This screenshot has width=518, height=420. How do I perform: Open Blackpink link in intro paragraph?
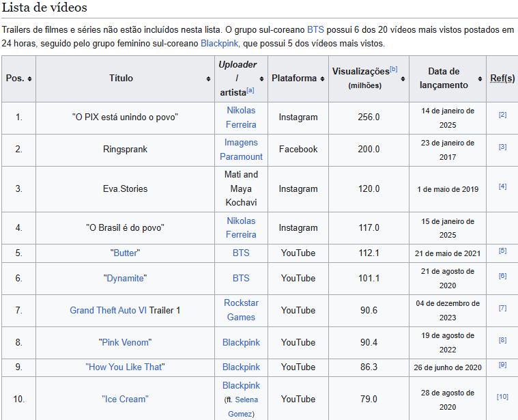coord(219,43)
